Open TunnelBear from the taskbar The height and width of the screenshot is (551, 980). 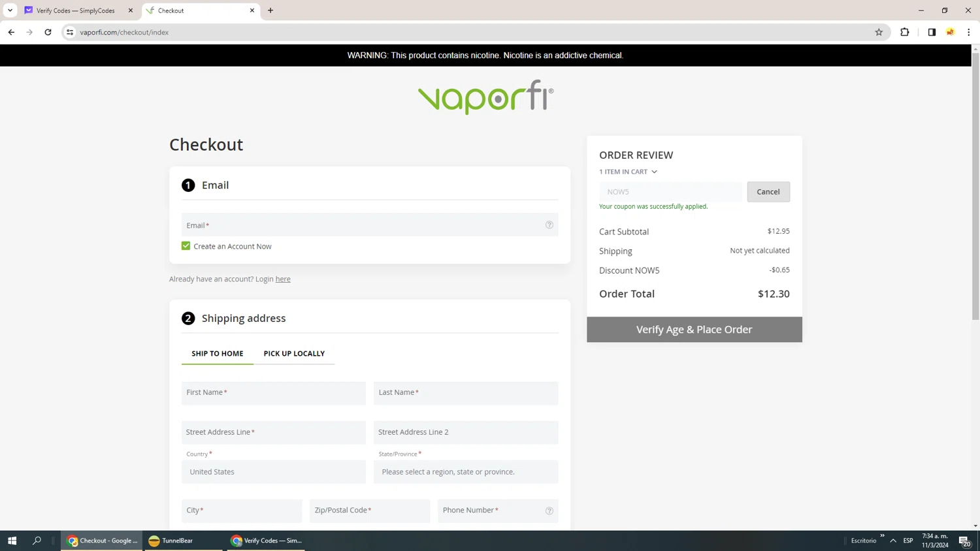183,541
